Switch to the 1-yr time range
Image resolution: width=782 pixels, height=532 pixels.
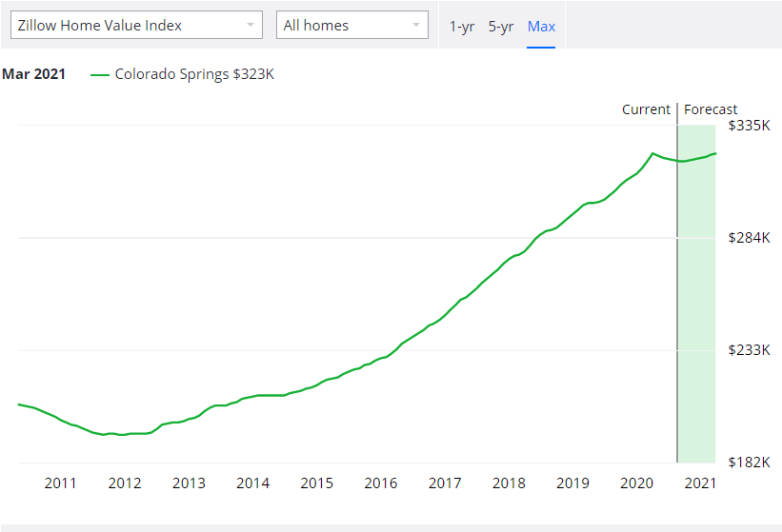tap(462, 26)
